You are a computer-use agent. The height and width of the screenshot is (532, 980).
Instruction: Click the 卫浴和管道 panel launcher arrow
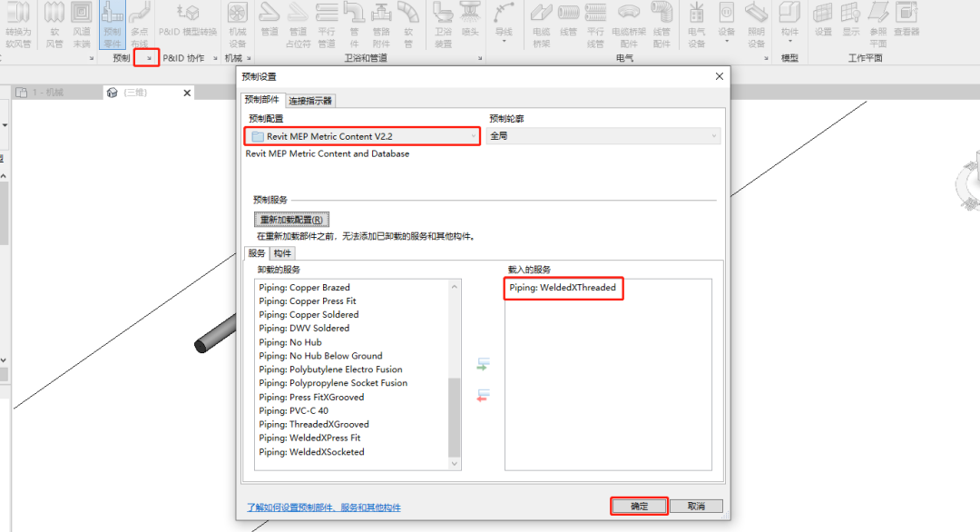click(x=480, y=58)
